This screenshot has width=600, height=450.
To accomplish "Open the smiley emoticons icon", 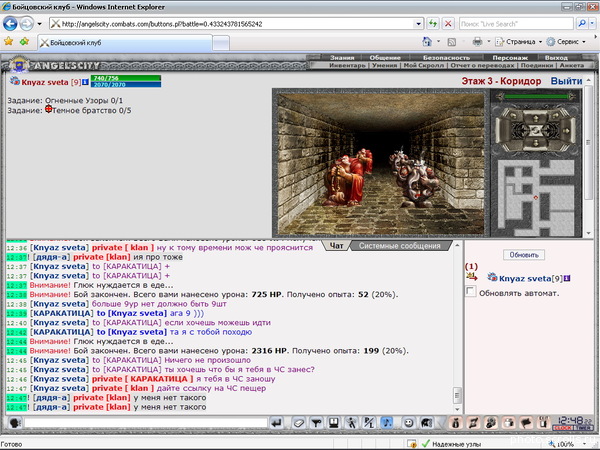I will [409, 423].
